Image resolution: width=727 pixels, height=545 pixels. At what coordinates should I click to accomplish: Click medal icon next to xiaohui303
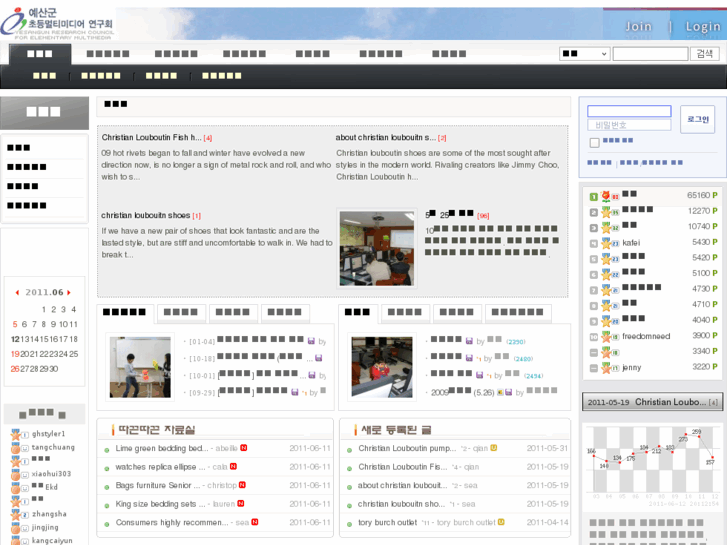(x=16, y=474)
